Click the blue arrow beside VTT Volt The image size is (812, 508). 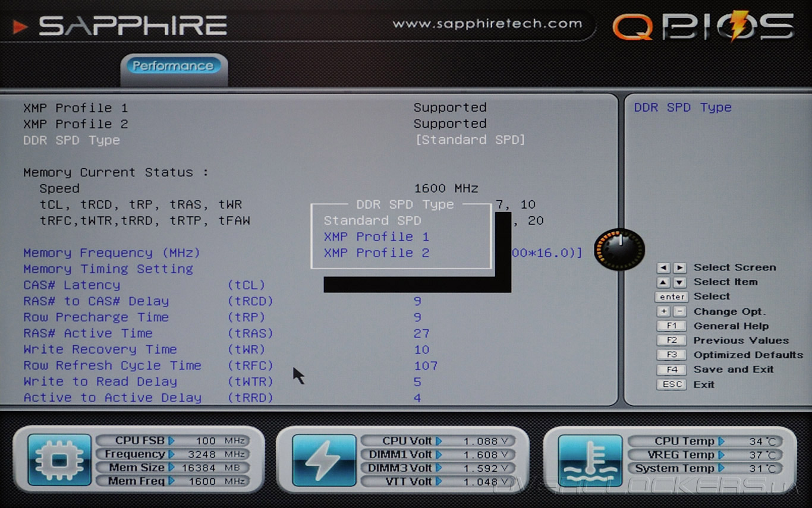point(439,481)
